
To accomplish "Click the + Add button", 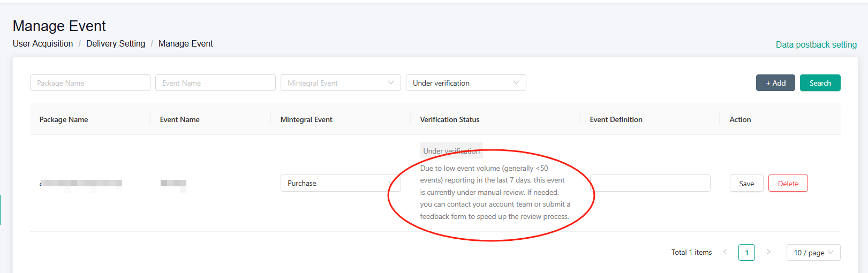I will 775,83.
